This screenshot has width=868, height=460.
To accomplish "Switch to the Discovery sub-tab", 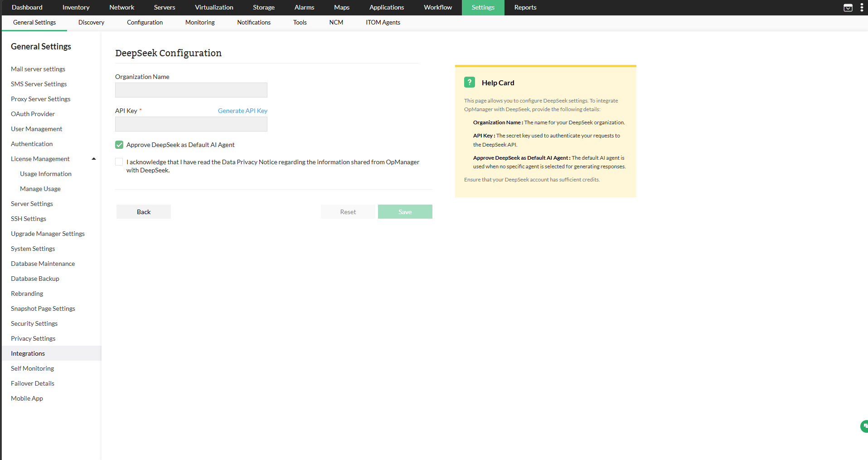I will [91, 23].
